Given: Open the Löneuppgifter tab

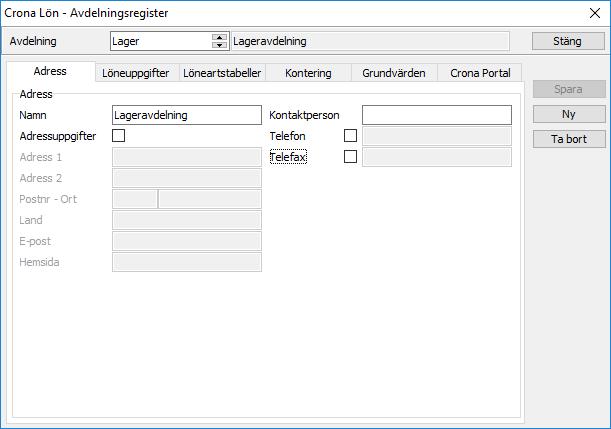Looking at the screenshot, I should pyautogui.click(x=136, y=73).
